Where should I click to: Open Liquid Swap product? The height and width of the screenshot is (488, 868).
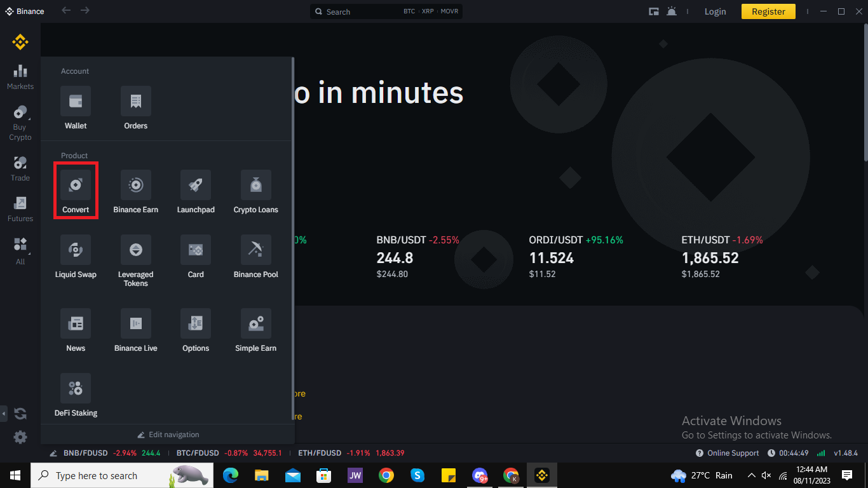[76, 257]
